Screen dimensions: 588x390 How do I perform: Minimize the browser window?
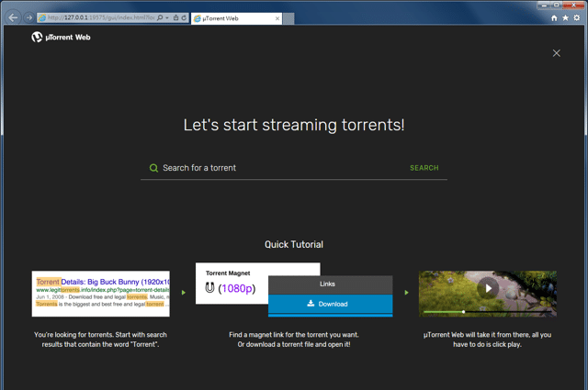point(544,6)
